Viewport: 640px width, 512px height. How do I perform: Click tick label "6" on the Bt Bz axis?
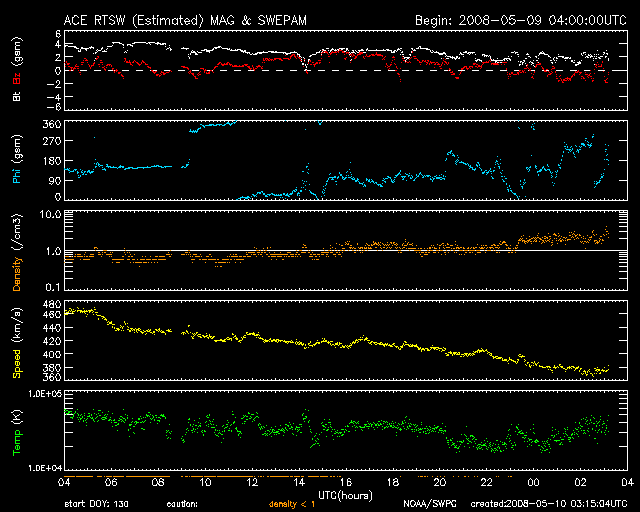point(57,34)
